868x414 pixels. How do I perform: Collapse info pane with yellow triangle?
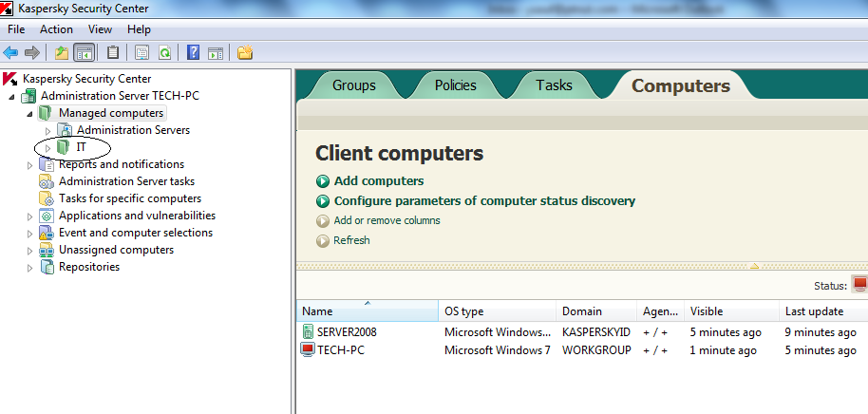click(754, 266)
